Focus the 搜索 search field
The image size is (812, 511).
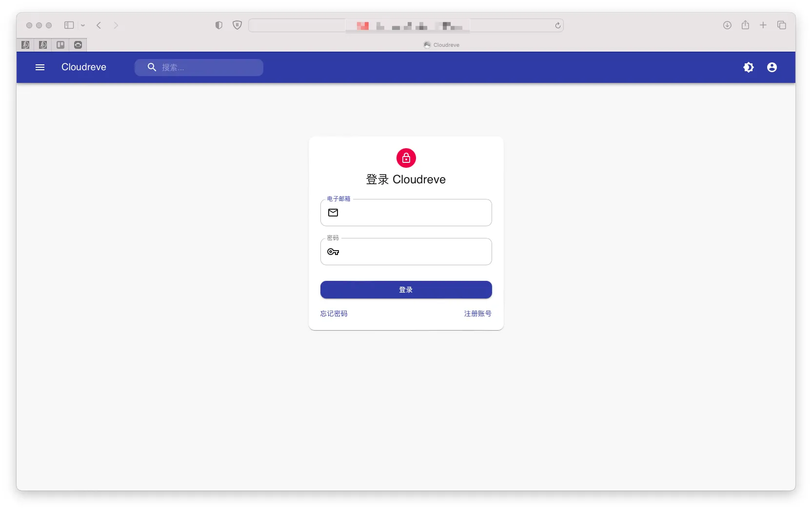tap(199, 67)
